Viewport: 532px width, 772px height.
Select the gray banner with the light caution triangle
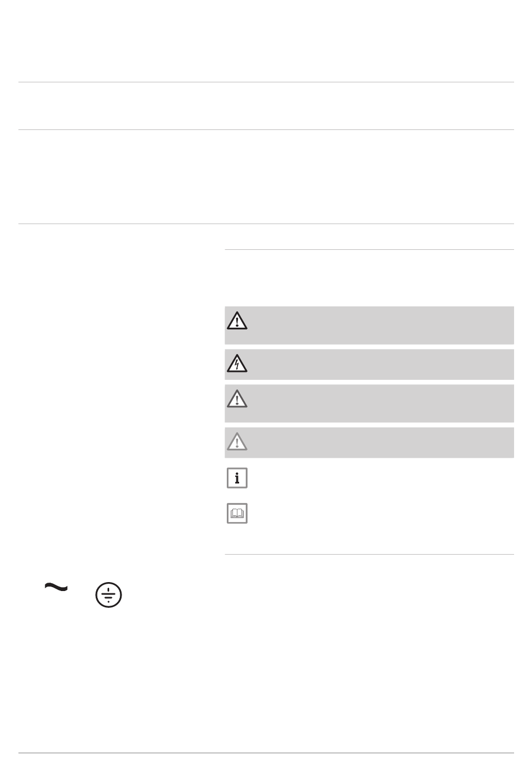tap(369, 443)
